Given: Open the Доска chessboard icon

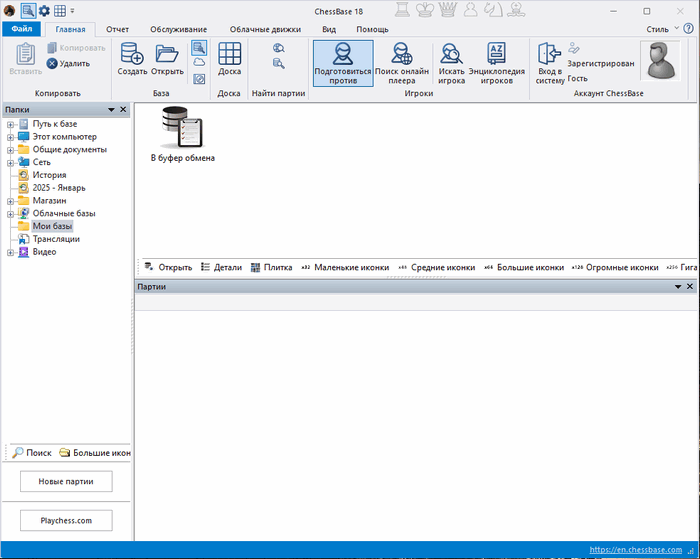Looking at the screenshot, I should (229, 55).
